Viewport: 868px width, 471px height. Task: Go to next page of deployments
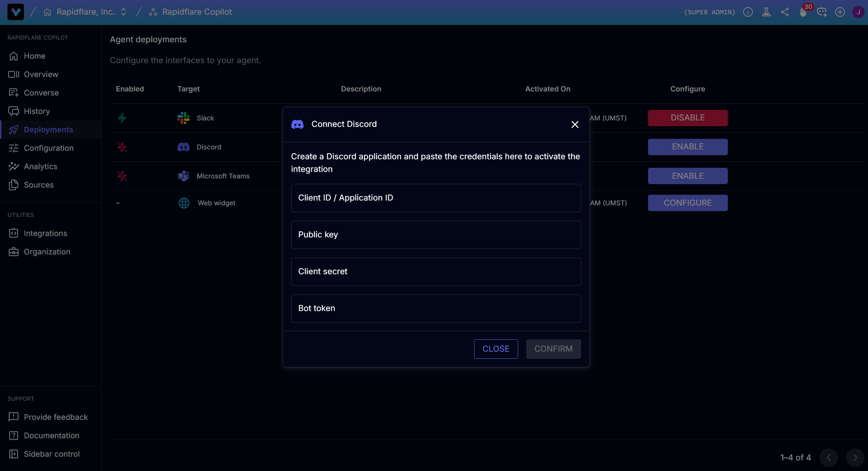coord(855,457)
